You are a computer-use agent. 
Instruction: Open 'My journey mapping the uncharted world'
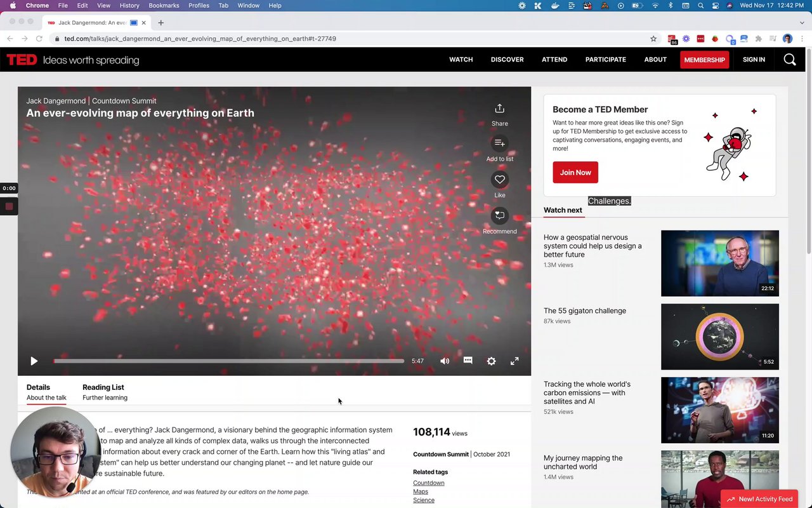coord(583,462)
